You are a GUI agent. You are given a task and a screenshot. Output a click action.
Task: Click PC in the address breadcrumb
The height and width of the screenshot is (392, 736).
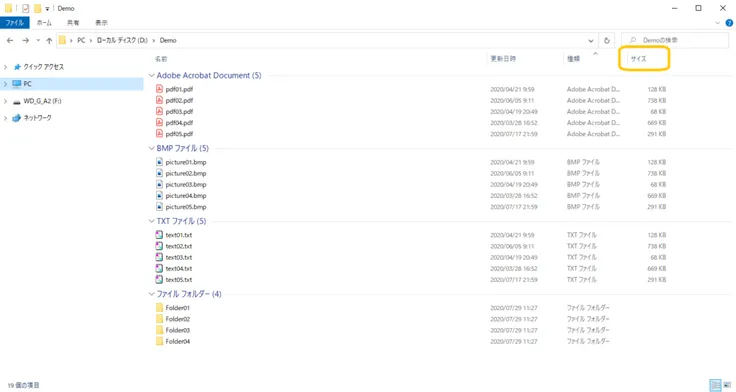(81, 40)
